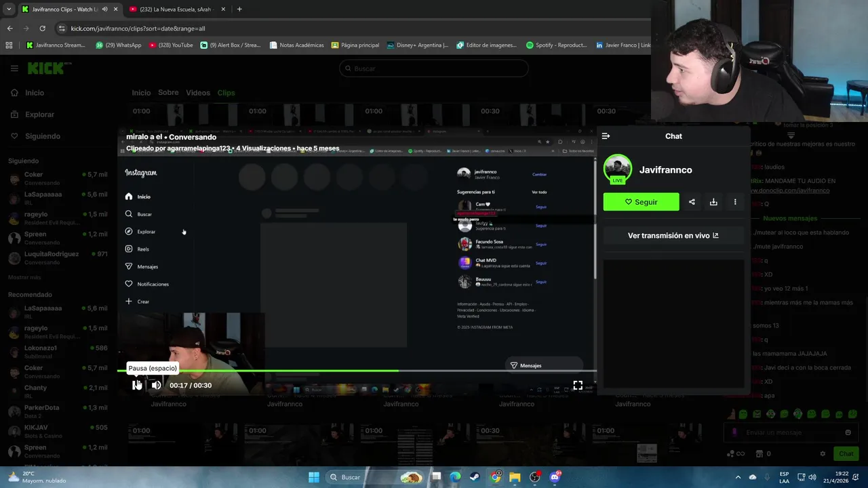Switch to the Sobre tab

168,93
